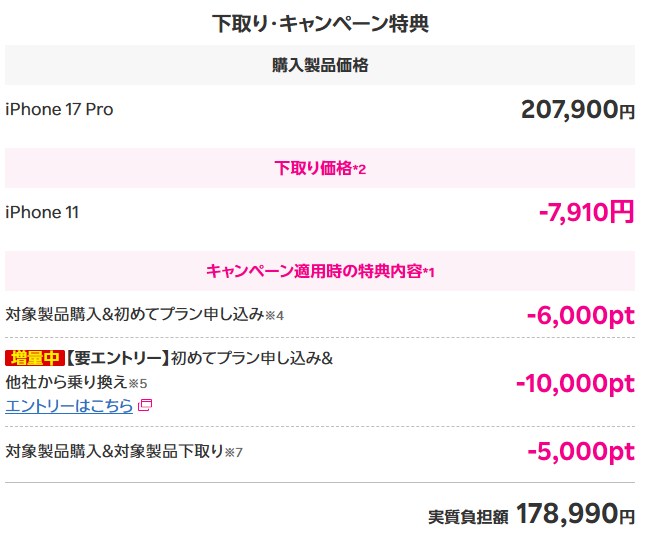Click the -5,000pt benefit value

[x=580, y=451]
